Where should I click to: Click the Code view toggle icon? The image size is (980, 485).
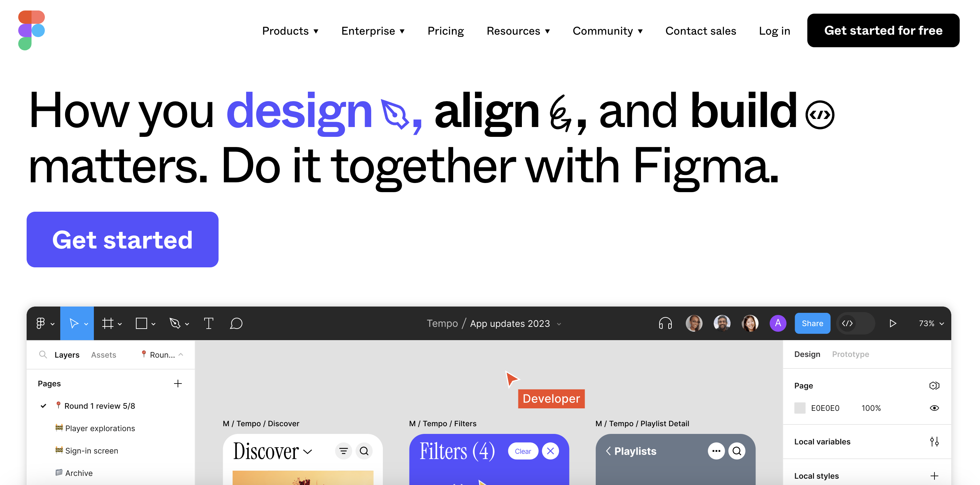click(x=848, y=323)
